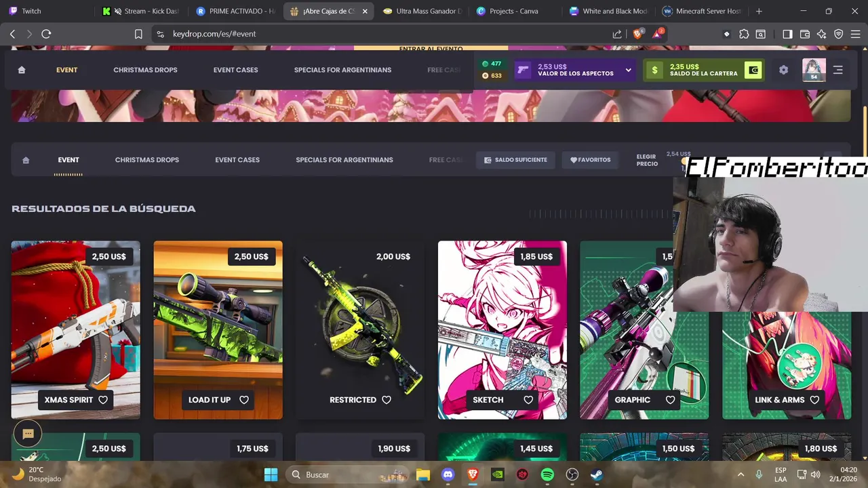Click the yellow wallet deposit icon
The width and height of the screenshot is (868, 488).
coord(753,70)
